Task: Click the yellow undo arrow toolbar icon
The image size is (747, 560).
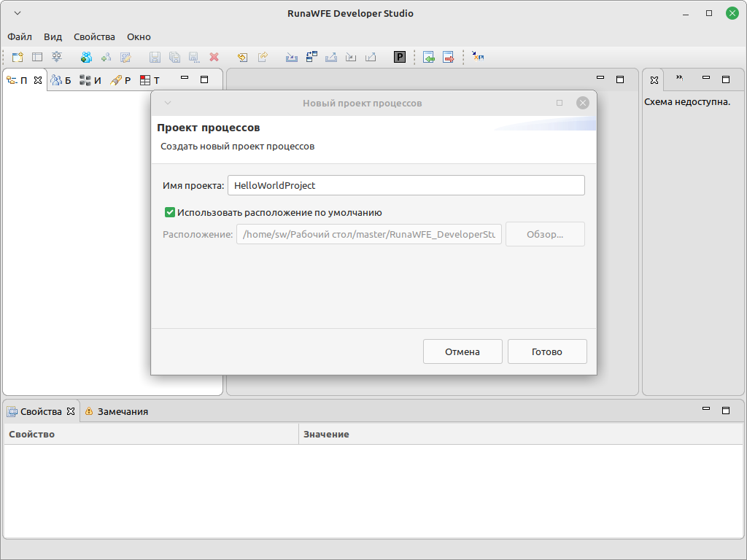Action: pos(242,57)
